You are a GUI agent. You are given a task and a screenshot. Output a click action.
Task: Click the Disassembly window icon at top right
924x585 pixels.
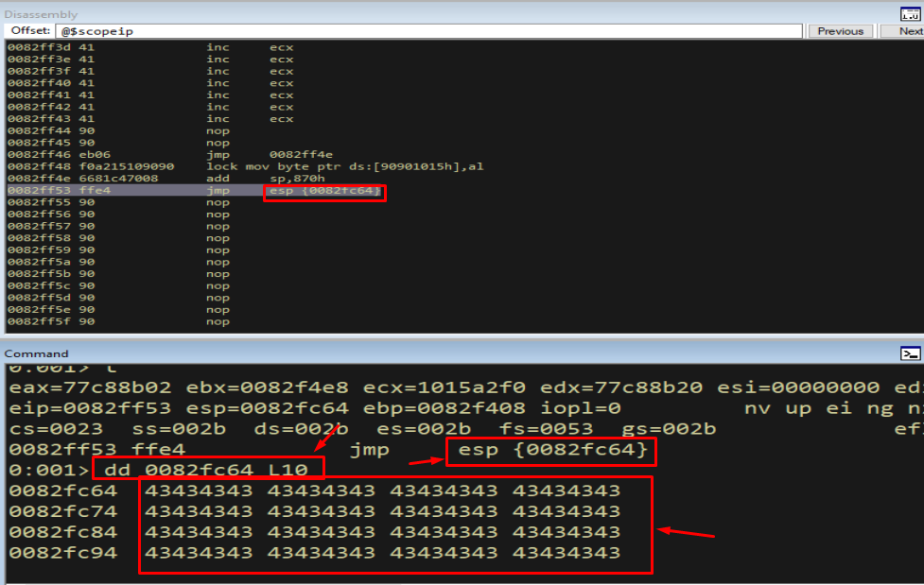point(910,13)
